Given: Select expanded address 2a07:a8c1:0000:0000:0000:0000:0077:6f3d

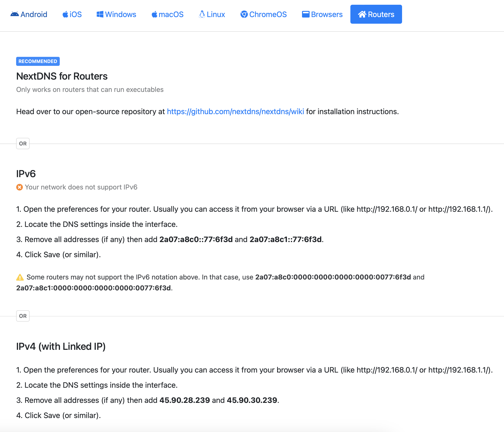Looking at the screenshot, I should tap(93, 288).
